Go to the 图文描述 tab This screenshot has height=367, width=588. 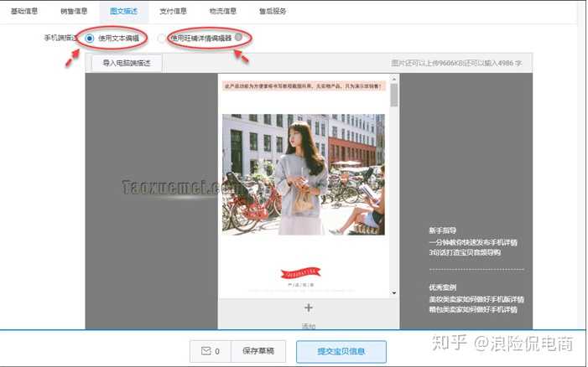pos(124,12)
